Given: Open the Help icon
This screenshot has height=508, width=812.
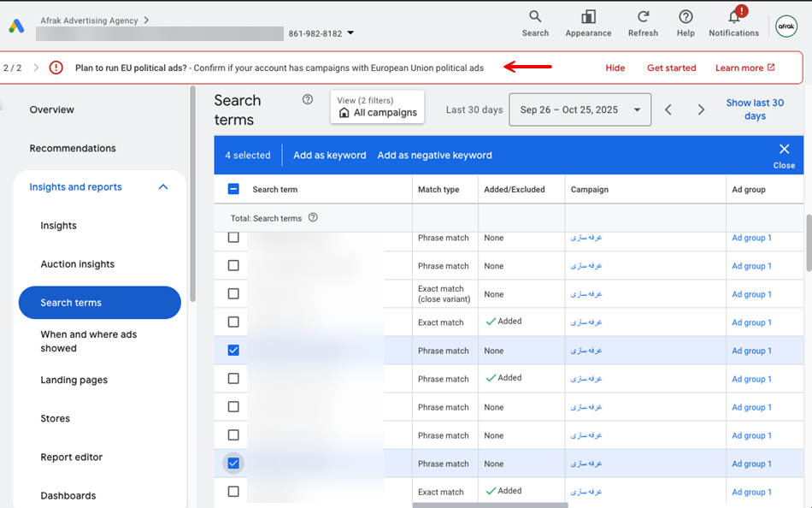Looking at the screenshot, I should coord(685,17).
